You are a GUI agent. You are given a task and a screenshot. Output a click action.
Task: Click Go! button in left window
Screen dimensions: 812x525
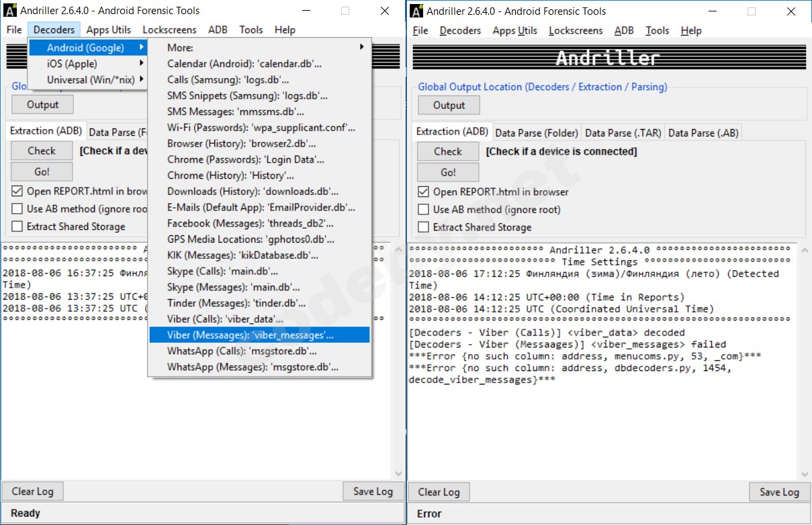(x=42, y=171)
